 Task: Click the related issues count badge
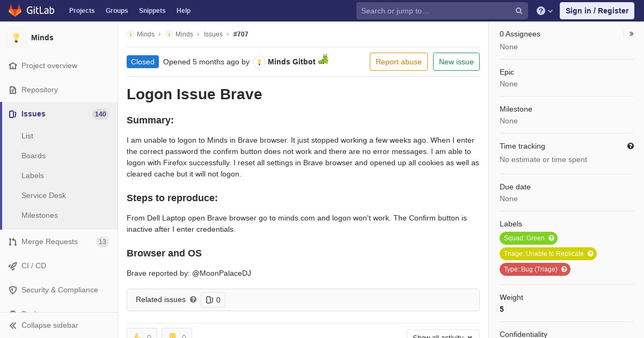tap(213, 300)
